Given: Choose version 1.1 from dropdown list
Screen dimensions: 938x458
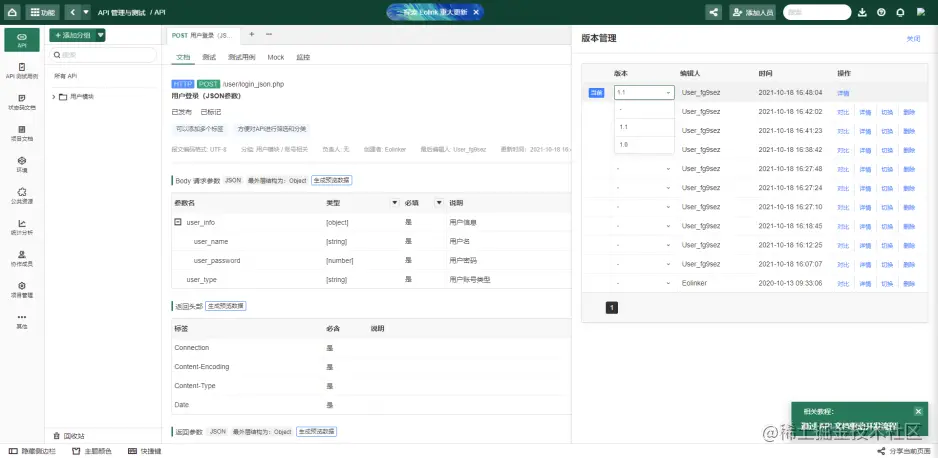Looking at the screenshot, I should point(644,127).
